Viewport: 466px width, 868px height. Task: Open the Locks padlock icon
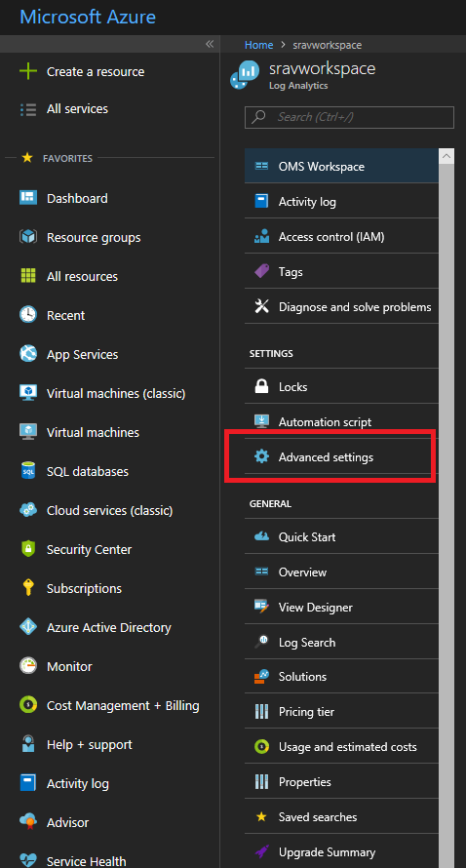(x=261, y=386)
